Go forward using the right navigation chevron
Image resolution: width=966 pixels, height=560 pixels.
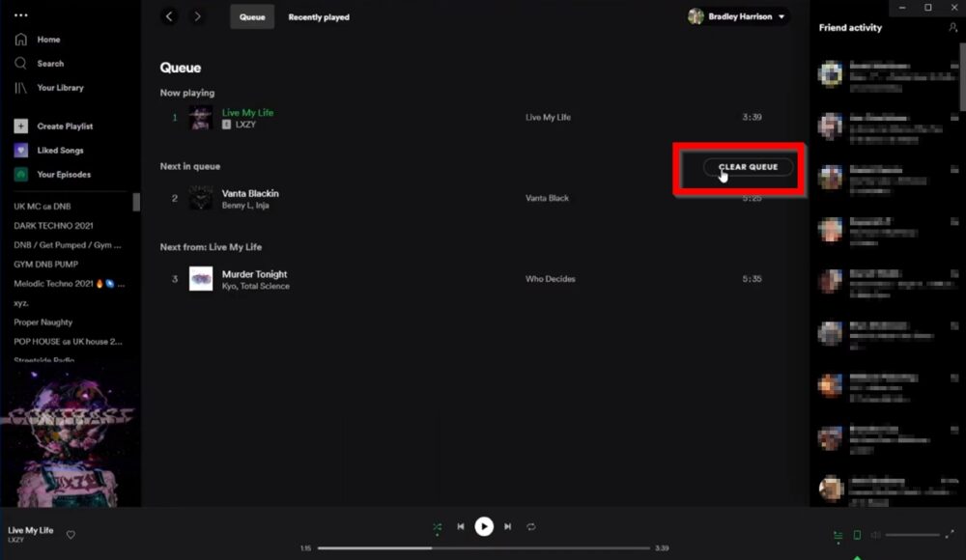pos(195,16)
